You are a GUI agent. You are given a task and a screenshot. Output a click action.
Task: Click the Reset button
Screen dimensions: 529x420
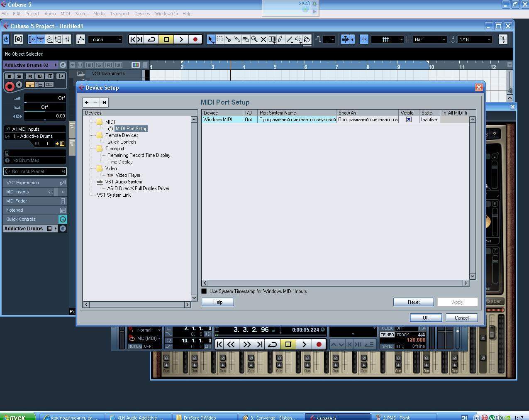(x=413, y=302)
